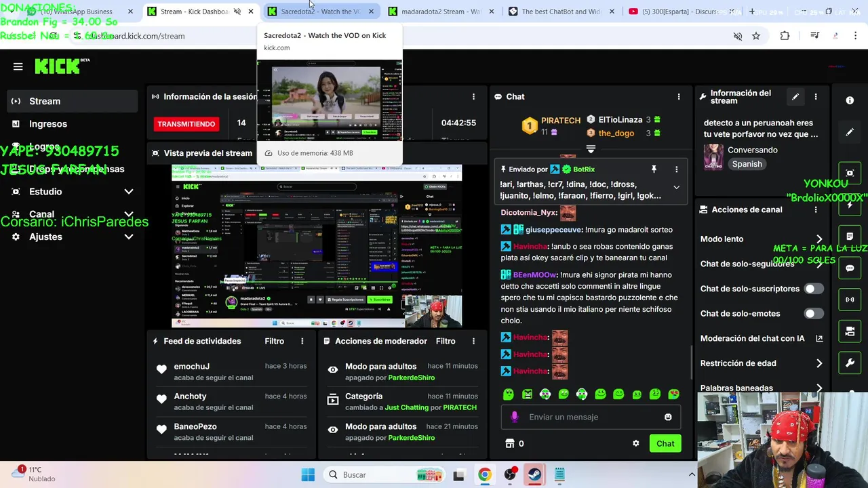This screenshot has width=868, height=488.
Task: Open Palabras baneadas settings
Action: 762,387
